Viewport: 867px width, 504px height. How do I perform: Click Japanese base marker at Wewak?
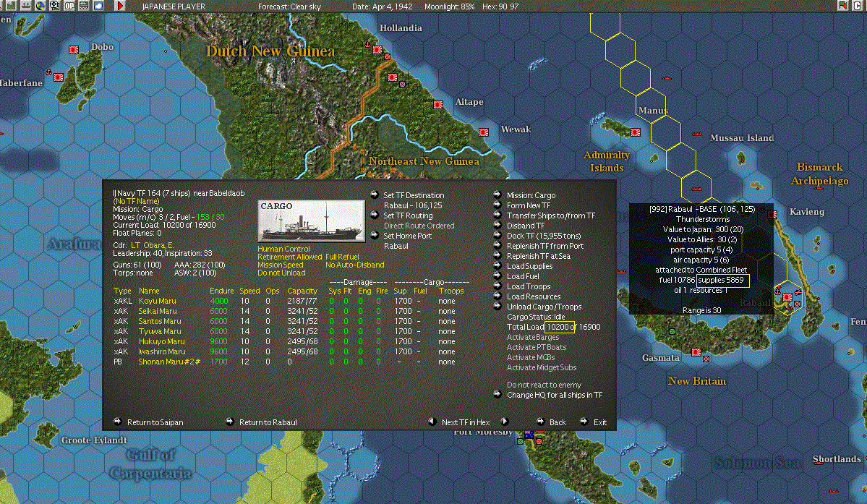coord(484,132)
